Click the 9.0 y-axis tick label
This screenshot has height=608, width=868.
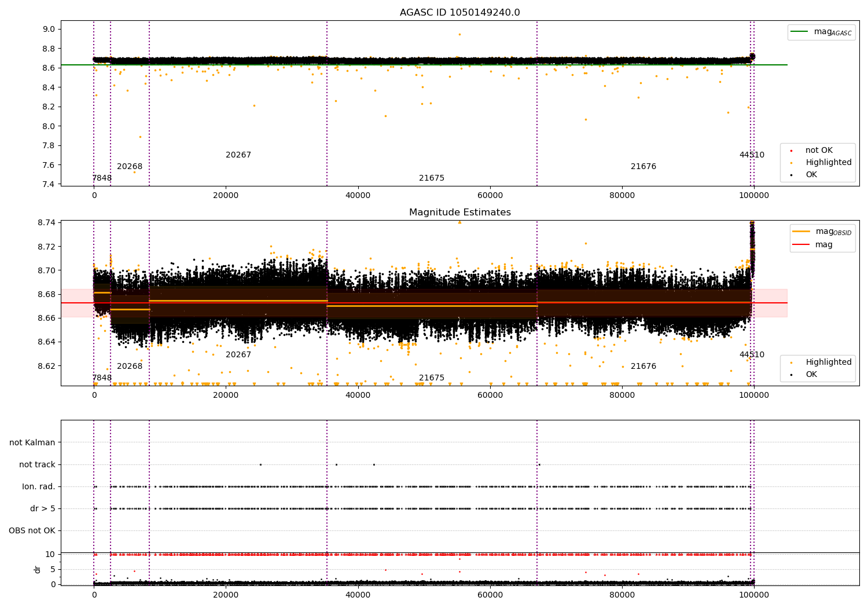pyautogui.click(x=49, y=30)
